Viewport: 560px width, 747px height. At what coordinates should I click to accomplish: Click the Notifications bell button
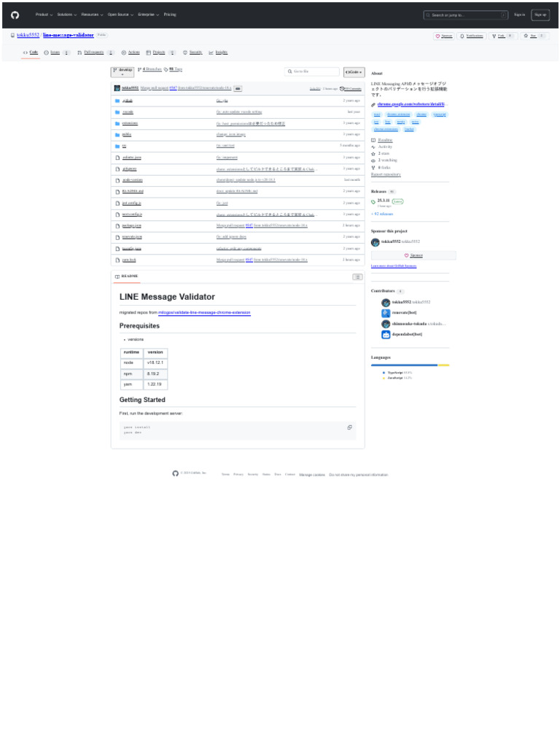[x=472, y=36]
